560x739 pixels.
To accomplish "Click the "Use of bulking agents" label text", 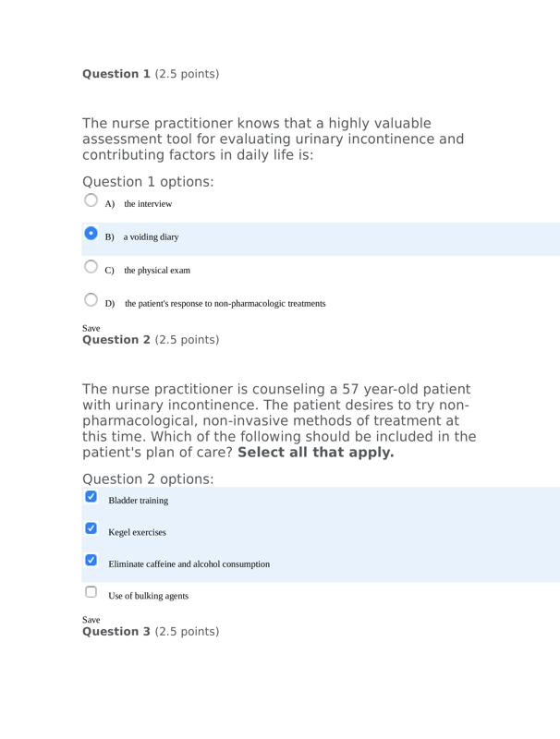I will coord(149,597).
